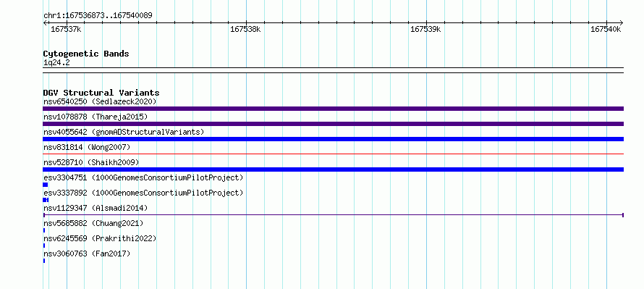Click the Cytogenetic Bands track title
Image resolution: width=644 pixels, height=289 pixels.
[86, 54]
